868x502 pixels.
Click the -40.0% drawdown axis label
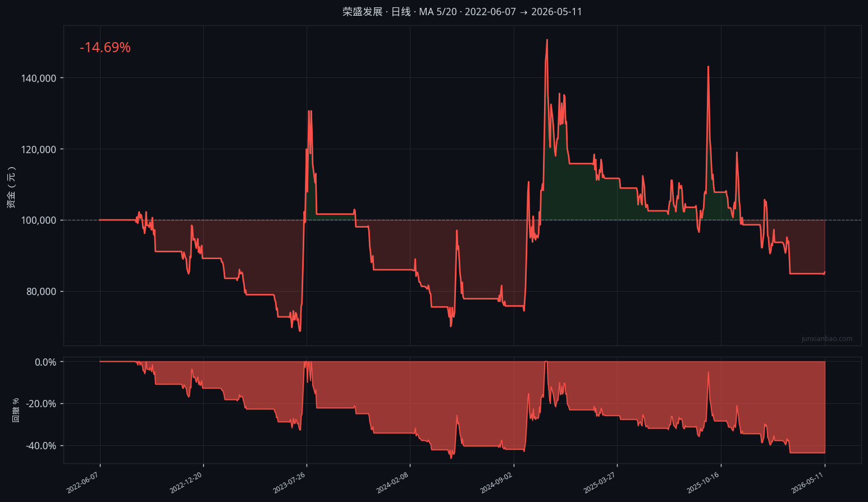coord(42,446)
